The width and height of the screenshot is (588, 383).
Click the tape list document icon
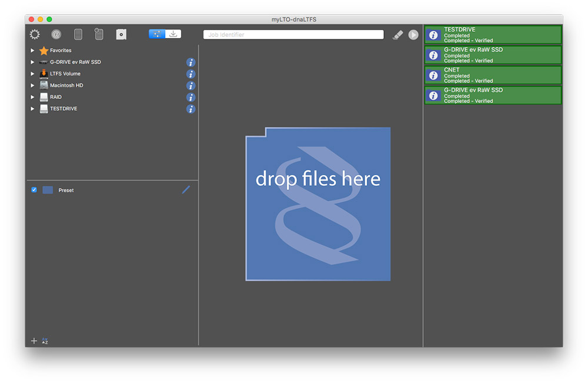pyautogui.click(x=99, y=35)
